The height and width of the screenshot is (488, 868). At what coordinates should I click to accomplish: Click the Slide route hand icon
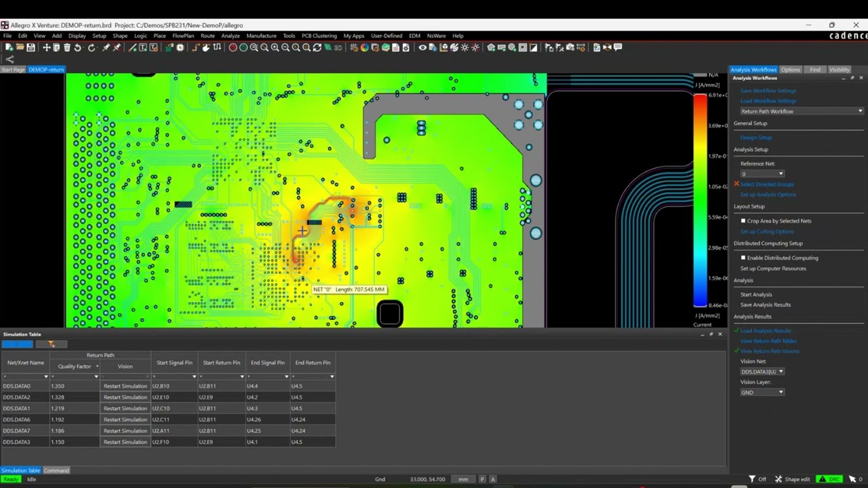coord(206,47)
